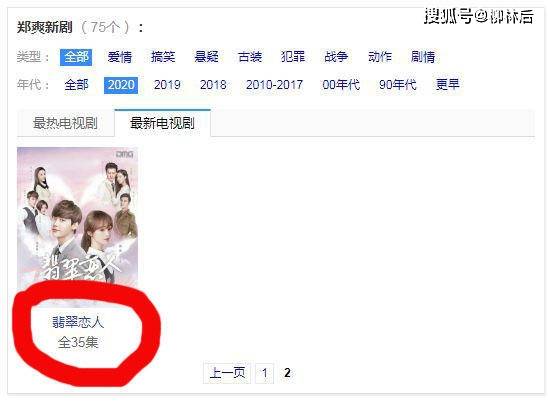Filter dramas by year 2019
The image size is (548, 401).
(x=167, y=85)
